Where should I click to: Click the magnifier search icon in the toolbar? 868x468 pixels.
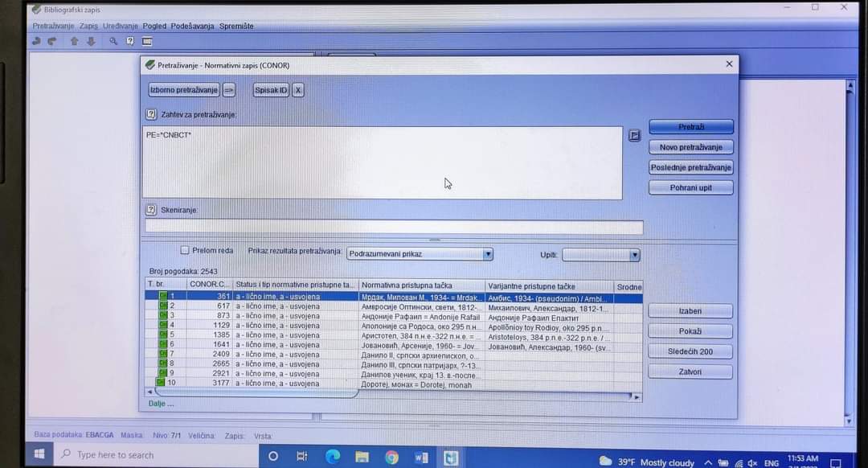113,41
